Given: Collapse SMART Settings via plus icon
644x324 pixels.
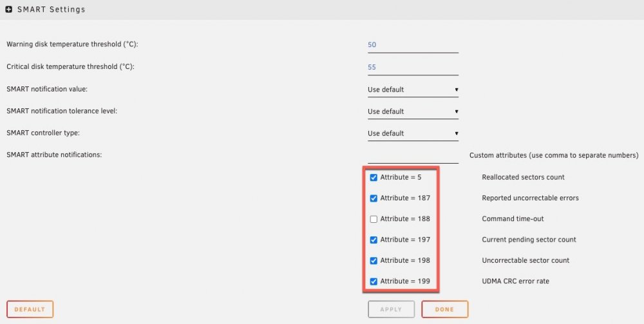Looking at the screenshot, I should pos(8,9).
